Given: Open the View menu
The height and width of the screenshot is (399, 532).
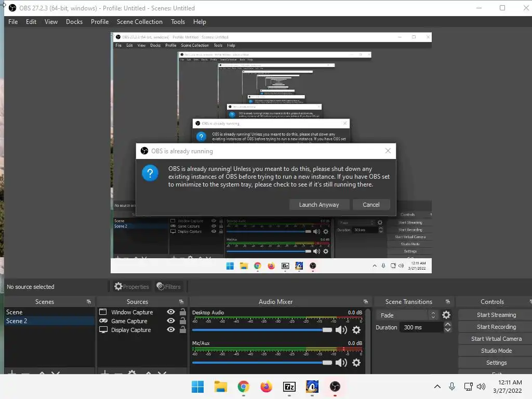Looking at the screenshot, I should 51,22.
